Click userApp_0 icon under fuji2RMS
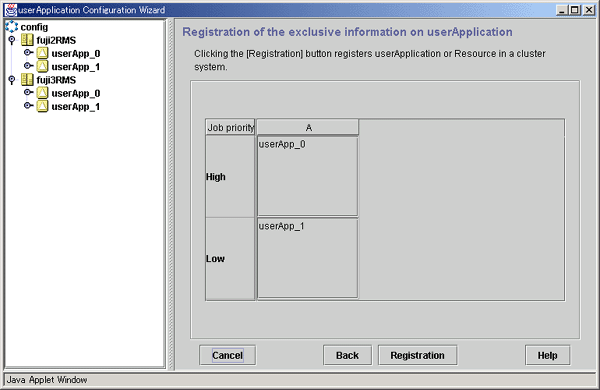The width and height of the screenshot is (600, 390). [x=42, y=53]
